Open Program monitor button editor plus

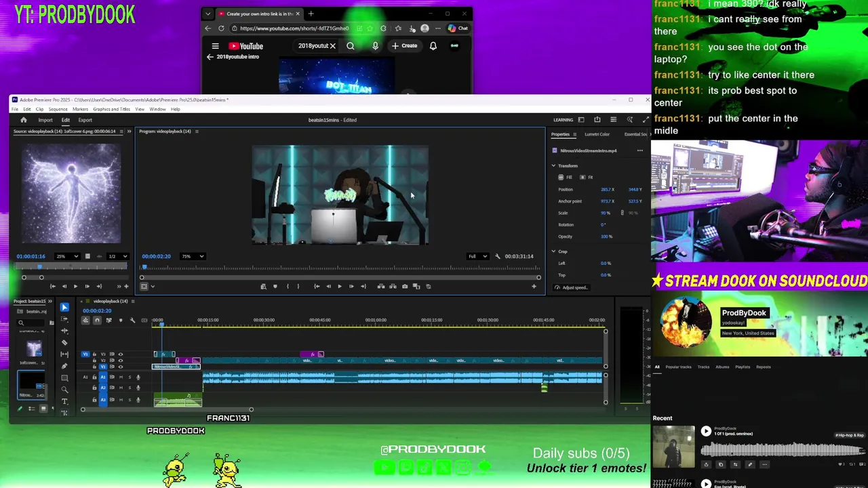[534, 286]
